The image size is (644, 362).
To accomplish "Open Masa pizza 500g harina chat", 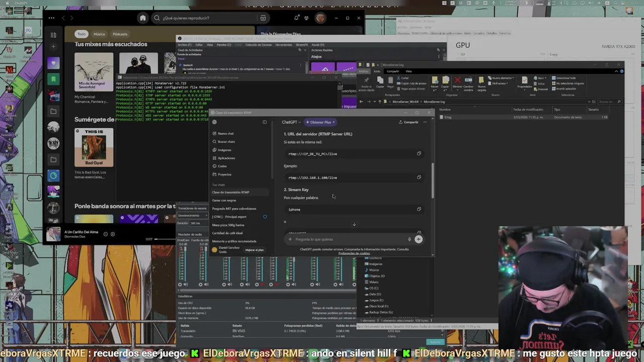I will pos(228,225).
